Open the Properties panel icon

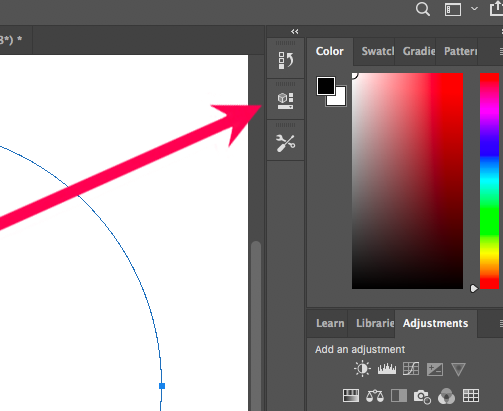(x=286, y=101)
